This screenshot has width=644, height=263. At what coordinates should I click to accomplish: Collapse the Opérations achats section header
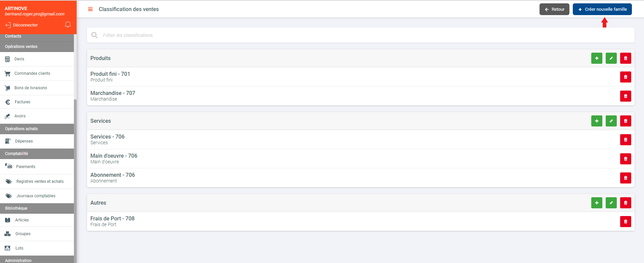37,129
